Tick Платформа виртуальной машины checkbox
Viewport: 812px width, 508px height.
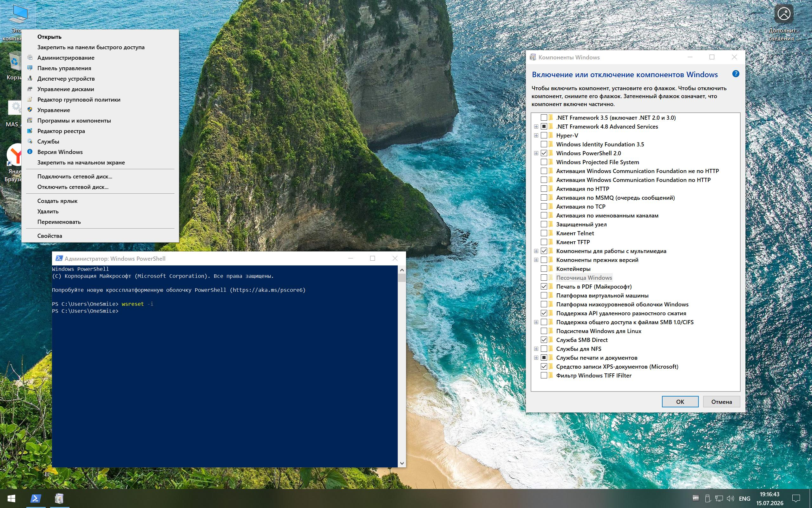click(x=544, y=295)
